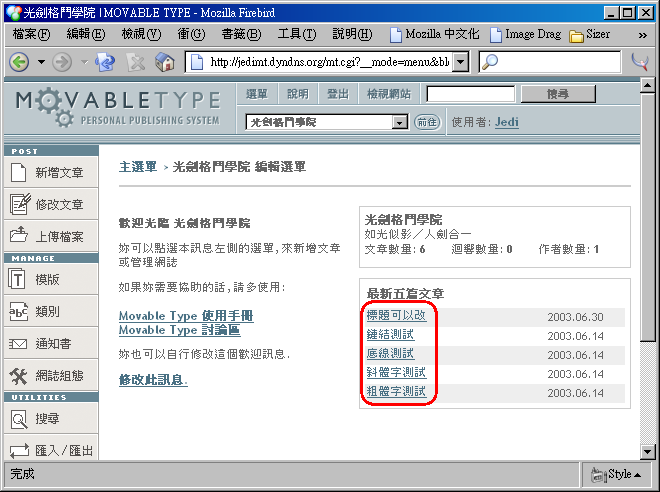Click 修改此訊息 link
This screenshot has height=492, width=660.
(x=153, y=380)
